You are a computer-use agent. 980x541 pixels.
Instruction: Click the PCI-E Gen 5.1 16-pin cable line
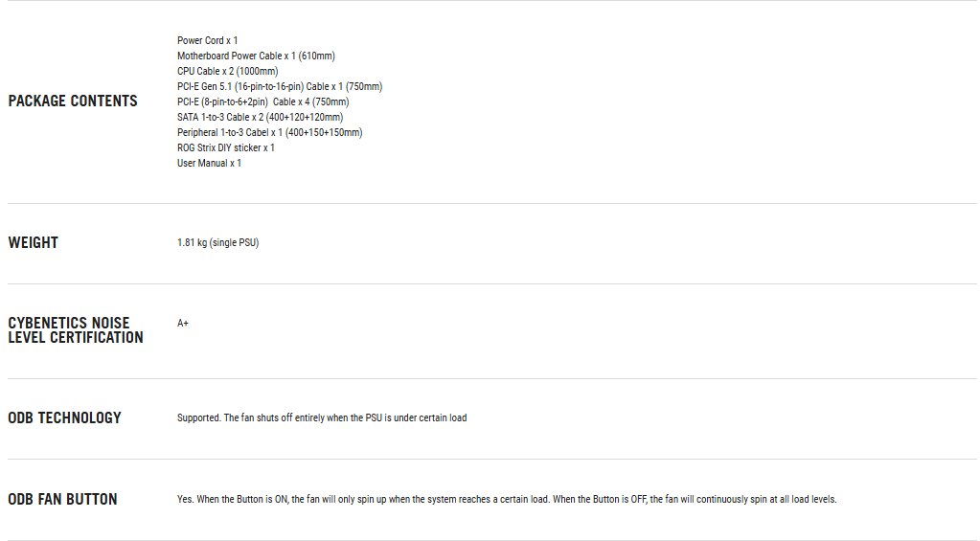(280, 86)
